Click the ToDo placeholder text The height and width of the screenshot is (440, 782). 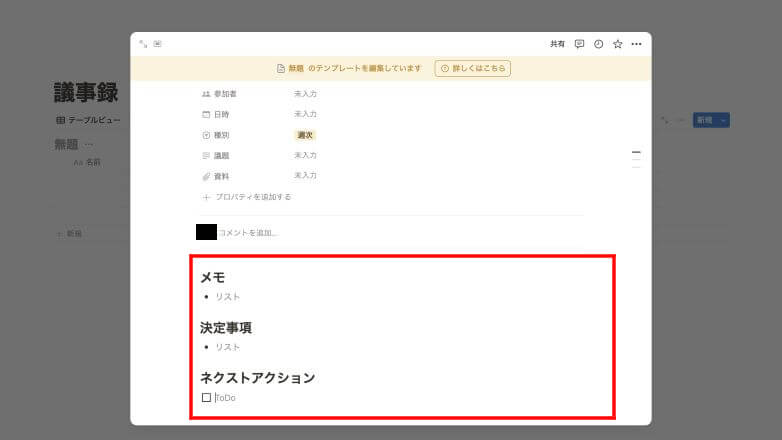225,398
